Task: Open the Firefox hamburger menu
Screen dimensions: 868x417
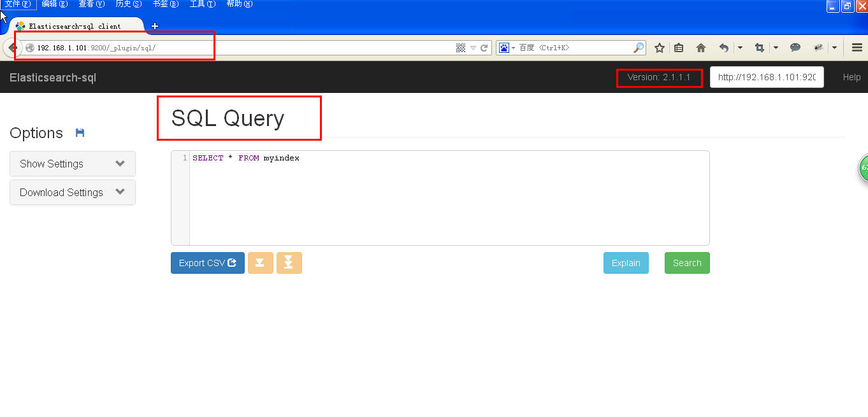Action: [x=857, y=48]
